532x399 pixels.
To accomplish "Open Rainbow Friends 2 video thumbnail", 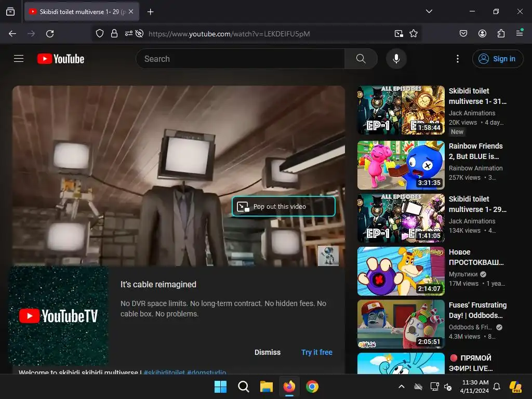I will coord(401,165).
